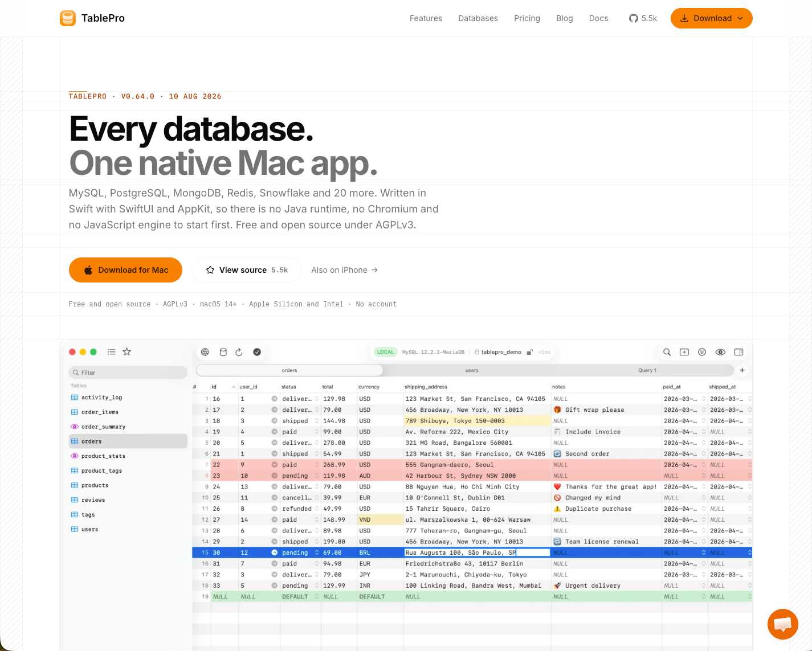Open the orange chat bubble widget

pos(782,624)
